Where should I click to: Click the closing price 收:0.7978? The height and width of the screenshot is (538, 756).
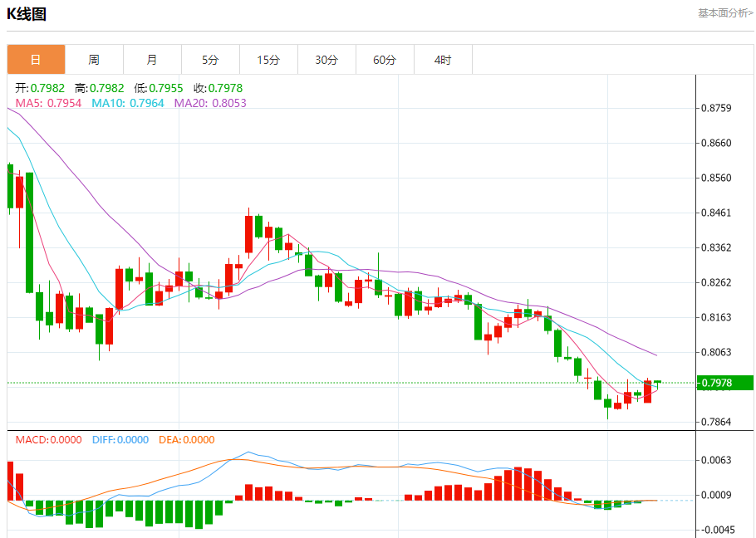click(x=218, y=88)
